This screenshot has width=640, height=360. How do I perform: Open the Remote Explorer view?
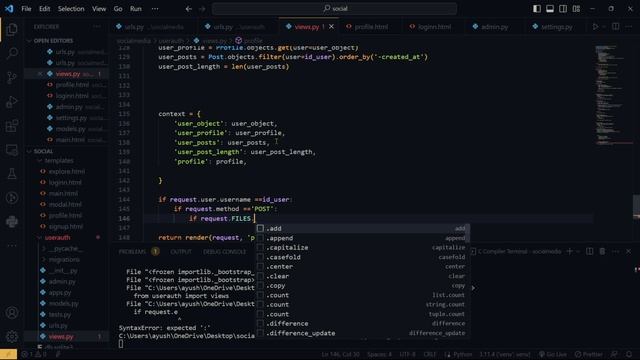pyautogui.click(x=12, y=149)
